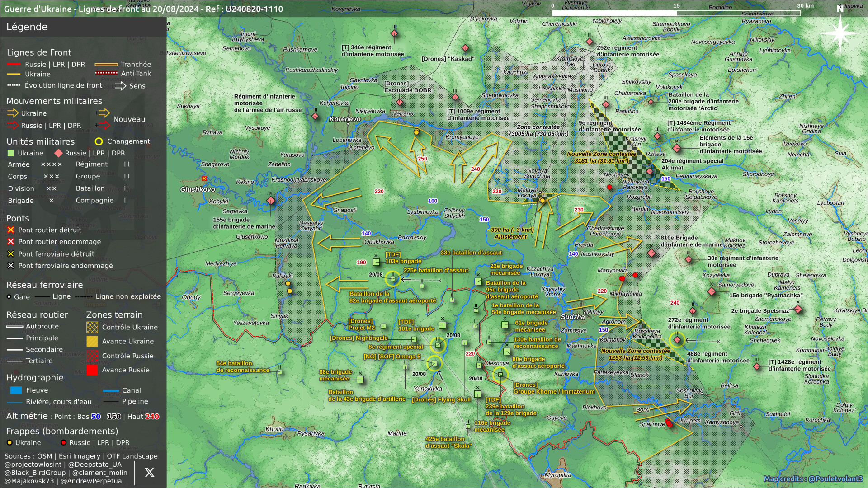Click the green Ukraine unit square legend icon
The width and height of the screenshot is (868, 488).
pyautogui.click(x=11, y=153)
